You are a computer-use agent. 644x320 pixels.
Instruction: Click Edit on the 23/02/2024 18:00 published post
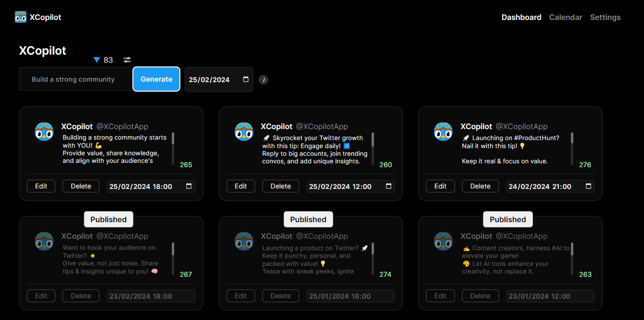[41, 296]
